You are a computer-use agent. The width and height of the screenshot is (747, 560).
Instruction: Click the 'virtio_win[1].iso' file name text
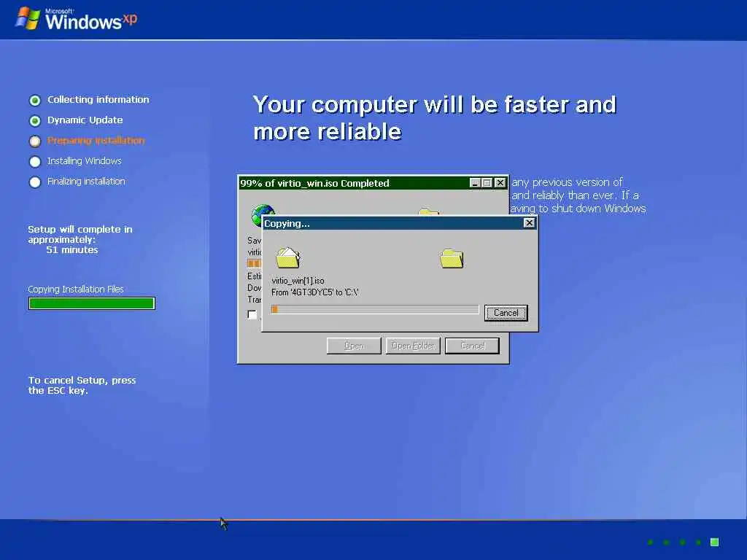point(298,281)
